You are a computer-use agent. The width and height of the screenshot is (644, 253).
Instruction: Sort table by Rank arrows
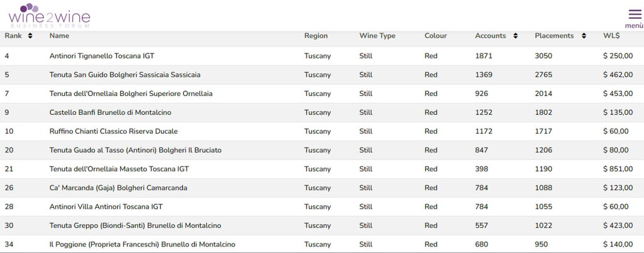point(30,36)
